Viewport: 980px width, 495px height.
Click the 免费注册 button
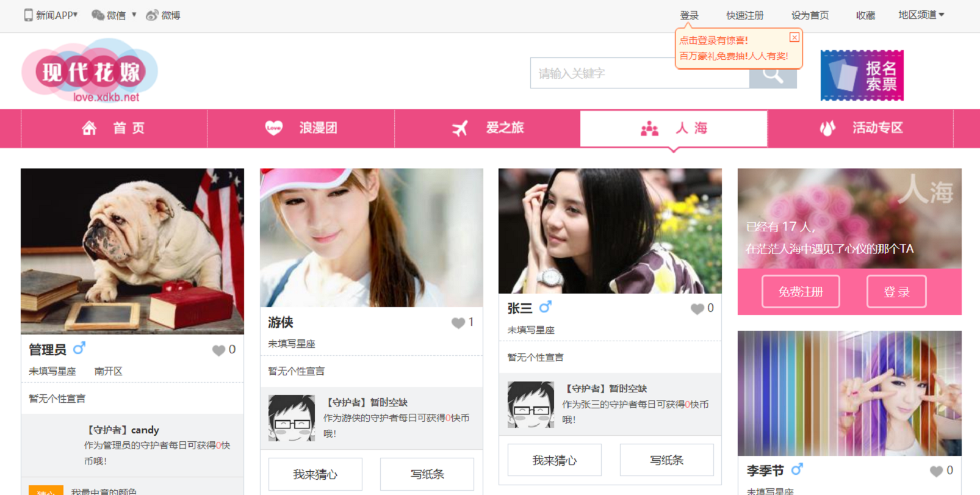801,292
